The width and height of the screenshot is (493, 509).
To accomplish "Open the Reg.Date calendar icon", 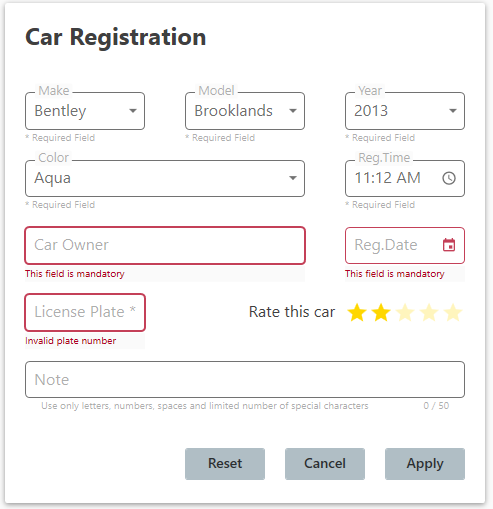I will [449, 245].
